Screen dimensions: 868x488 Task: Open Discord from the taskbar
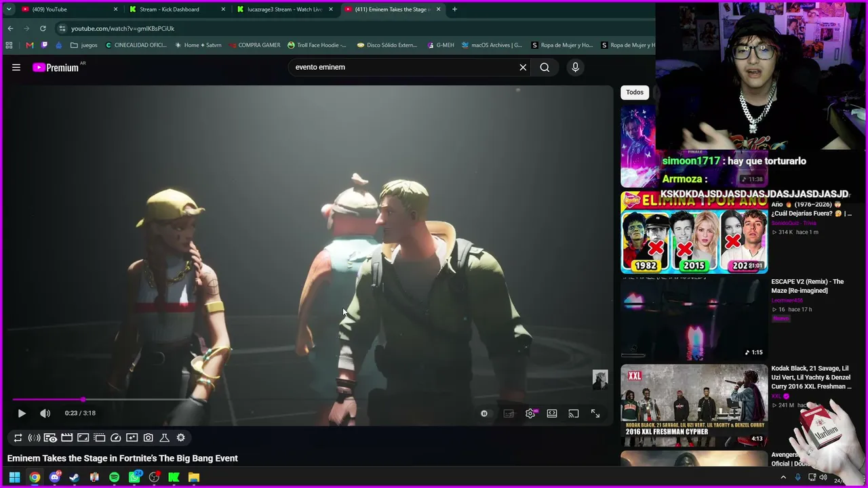click(55, 477)
